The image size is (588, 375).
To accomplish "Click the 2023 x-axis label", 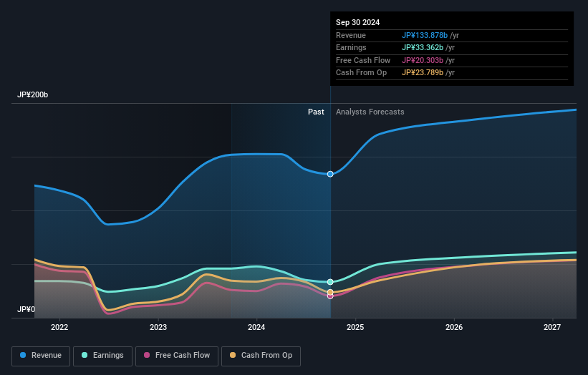I will pyautogui.click(x=158, y=328).
